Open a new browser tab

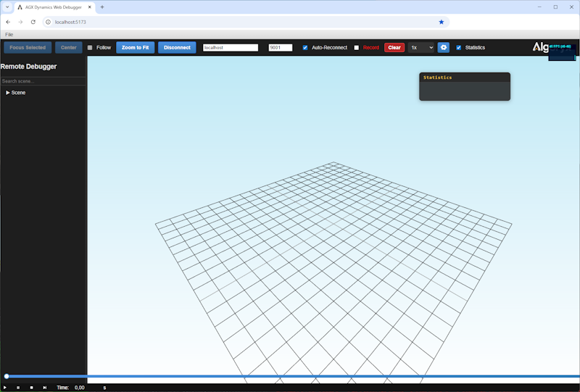[x=102, y=7]
